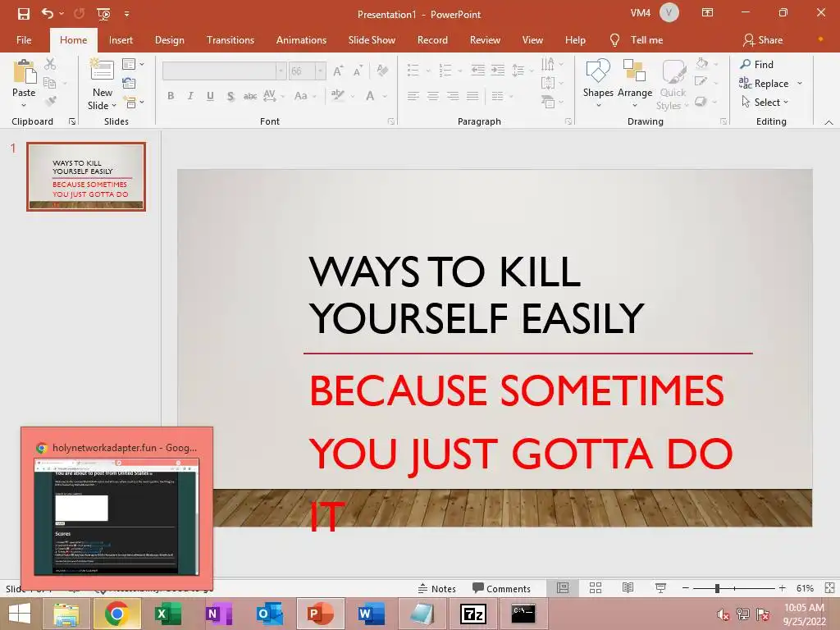This screenshot has height=630, width=840.
Task: Toggle Italic formatting
Action: tap(190, 96)
